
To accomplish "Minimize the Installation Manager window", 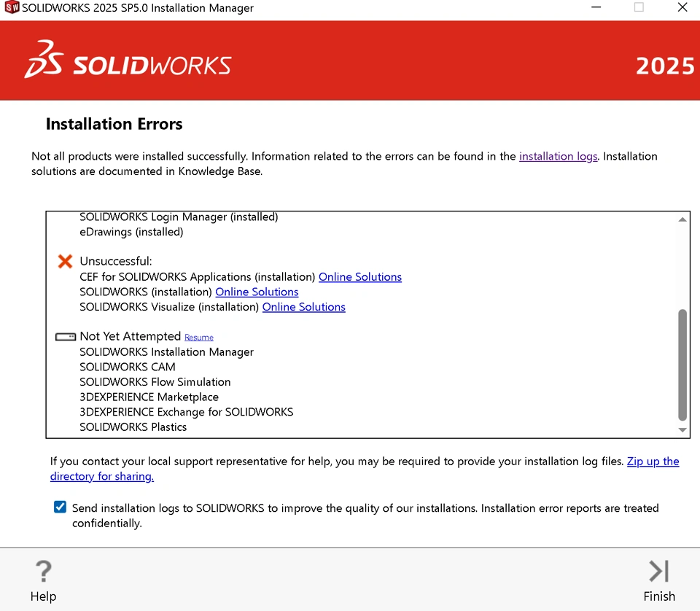I will [596, 7].
